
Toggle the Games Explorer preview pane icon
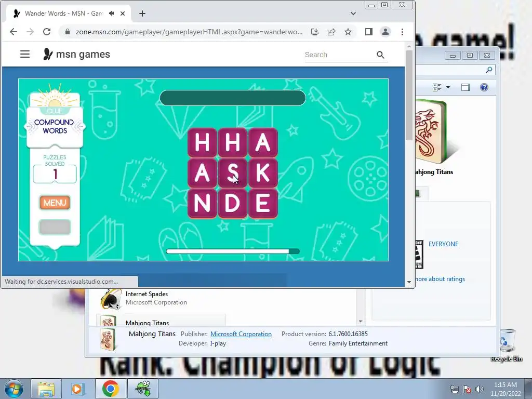pos(465,87)
